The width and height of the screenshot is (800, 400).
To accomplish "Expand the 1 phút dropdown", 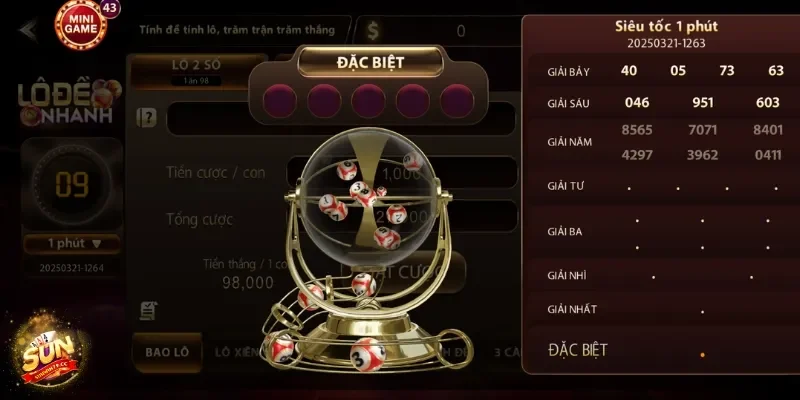I will point(72,243).
